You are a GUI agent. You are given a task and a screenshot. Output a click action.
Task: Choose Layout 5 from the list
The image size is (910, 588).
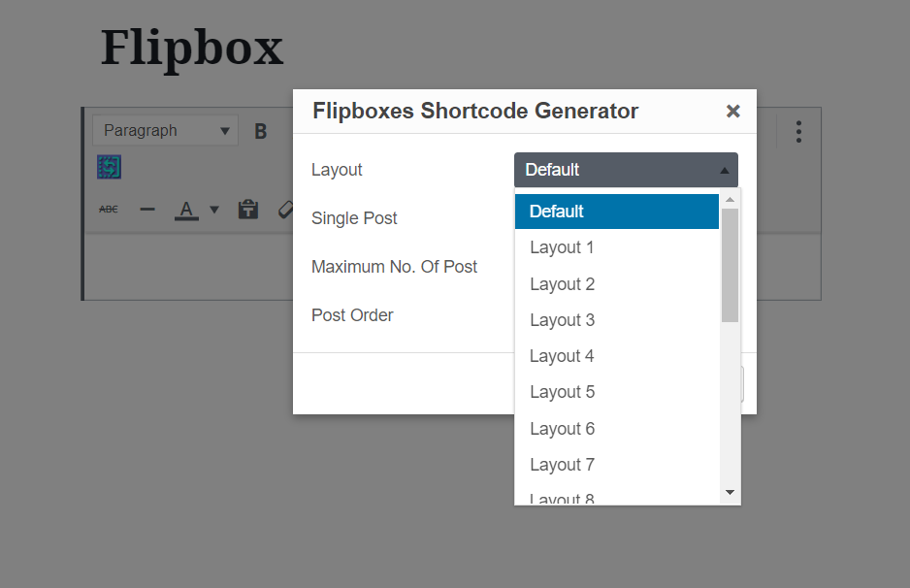616,392
